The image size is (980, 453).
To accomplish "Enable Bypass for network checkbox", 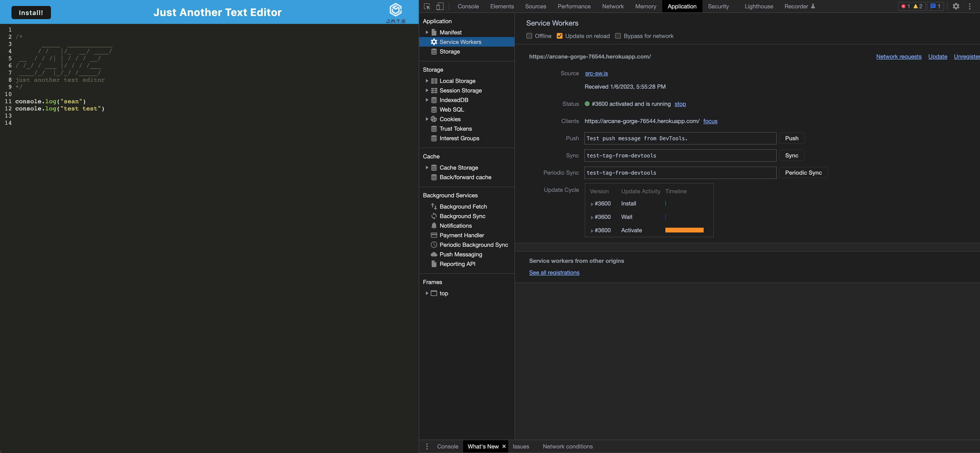I will pos(618,36).
